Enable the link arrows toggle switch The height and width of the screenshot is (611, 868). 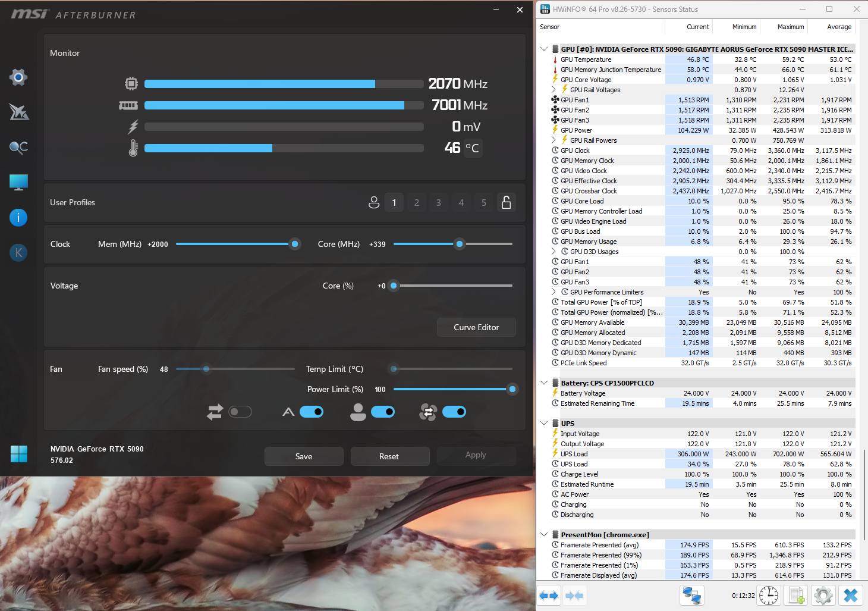coord(240,412)
